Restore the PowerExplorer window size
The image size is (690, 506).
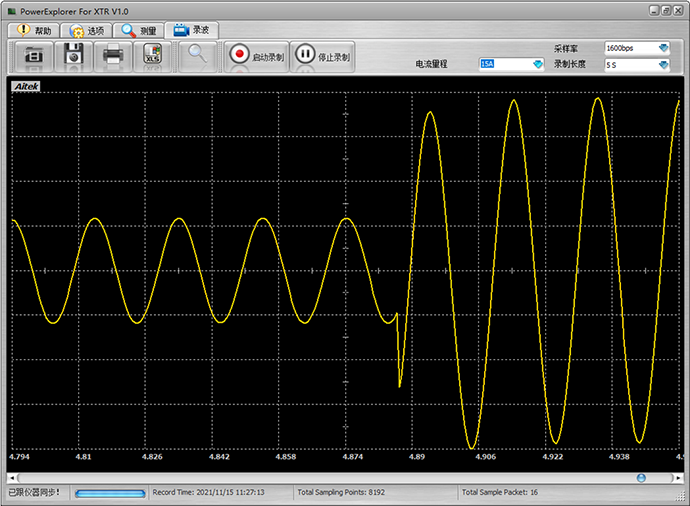click(x=666, y=11)
